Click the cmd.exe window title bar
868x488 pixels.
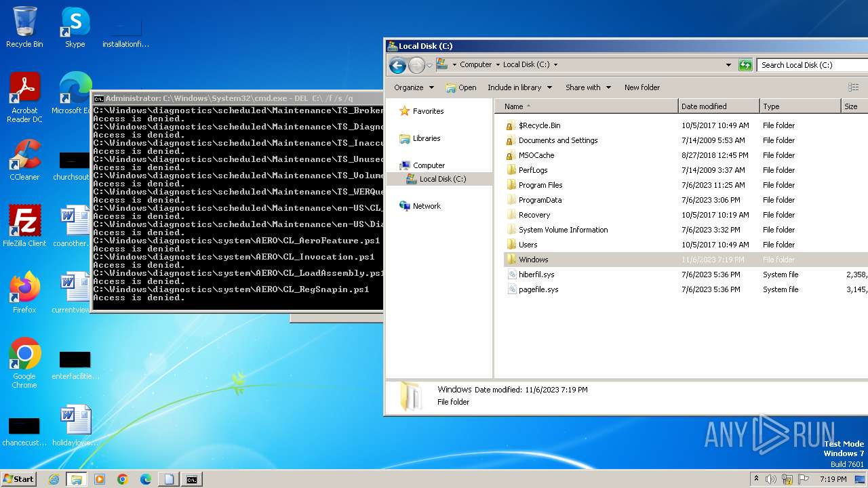(237, 98)
